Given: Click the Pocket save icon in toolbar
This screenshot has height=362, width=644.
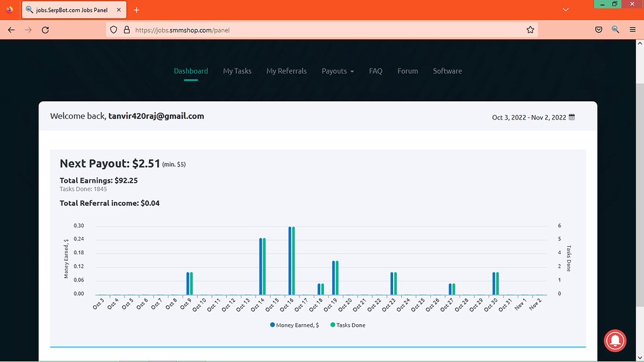Looking at the screenshot, I should 599,30.
